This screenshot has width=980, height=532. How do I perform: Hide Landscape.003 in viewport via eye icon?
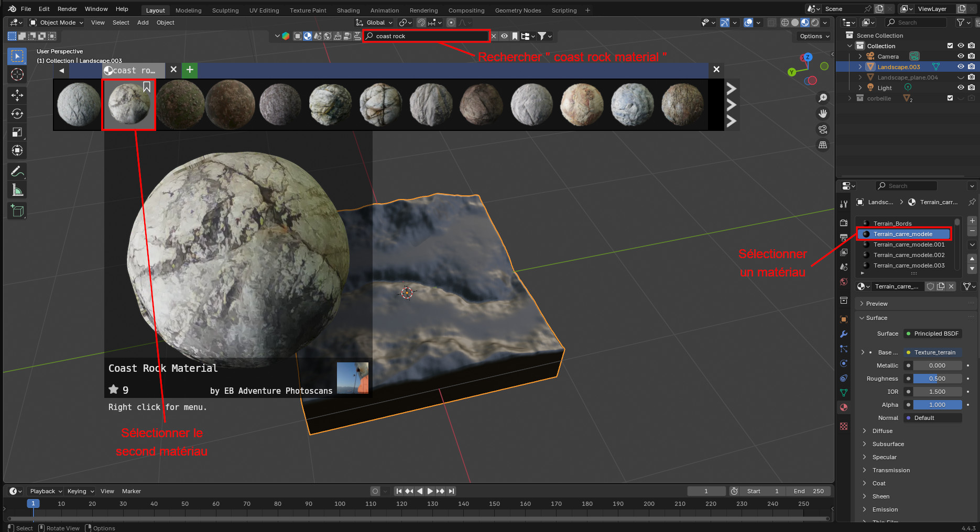pos(961,67)
